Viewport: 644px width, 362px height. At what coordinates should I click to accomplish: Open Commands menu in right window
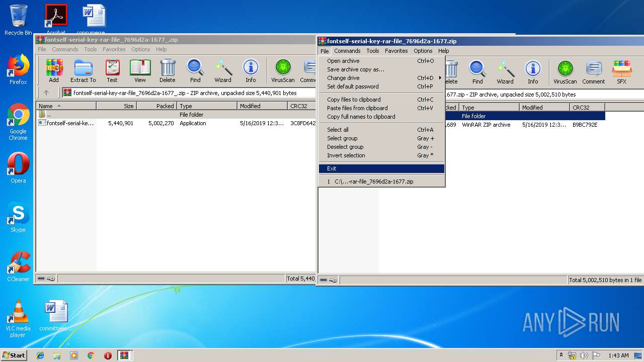click(x=347, y=51)
